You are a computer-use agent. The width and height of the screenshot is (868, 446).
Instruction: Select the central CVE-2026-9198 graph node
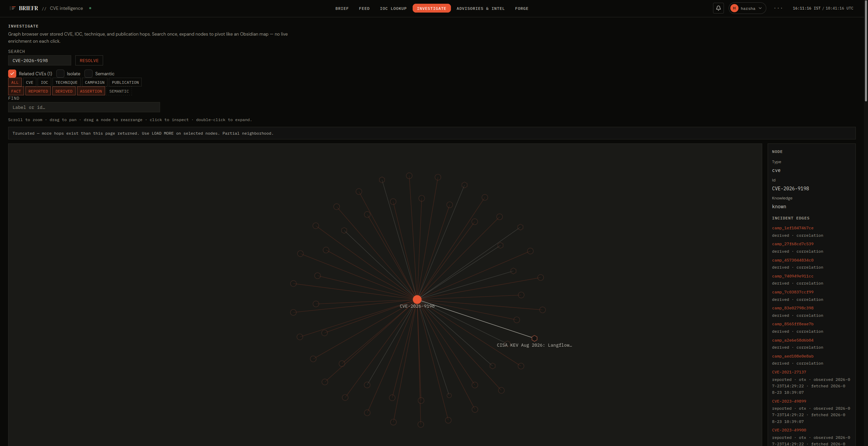tap(417, 299)
